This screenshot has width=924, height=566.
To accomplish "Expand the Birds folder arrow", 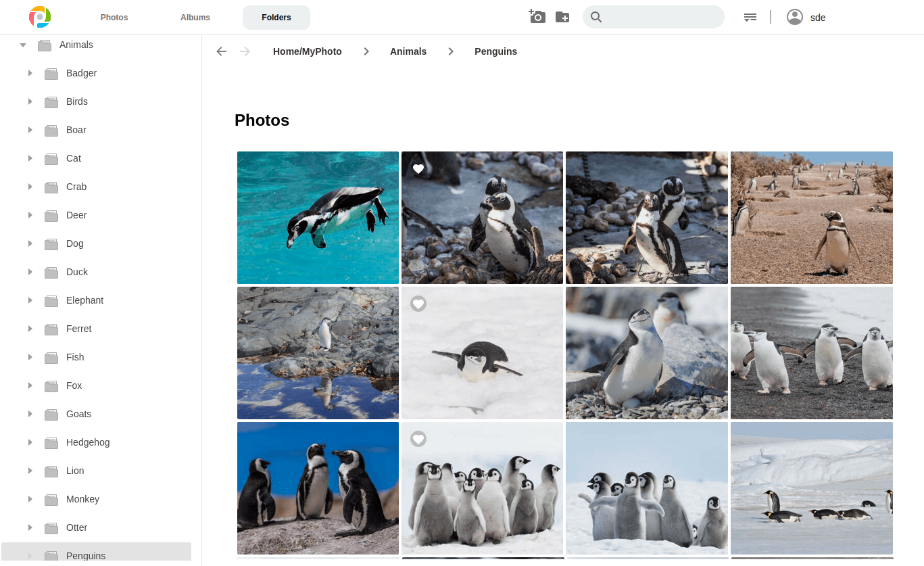I will coord(30,101).
